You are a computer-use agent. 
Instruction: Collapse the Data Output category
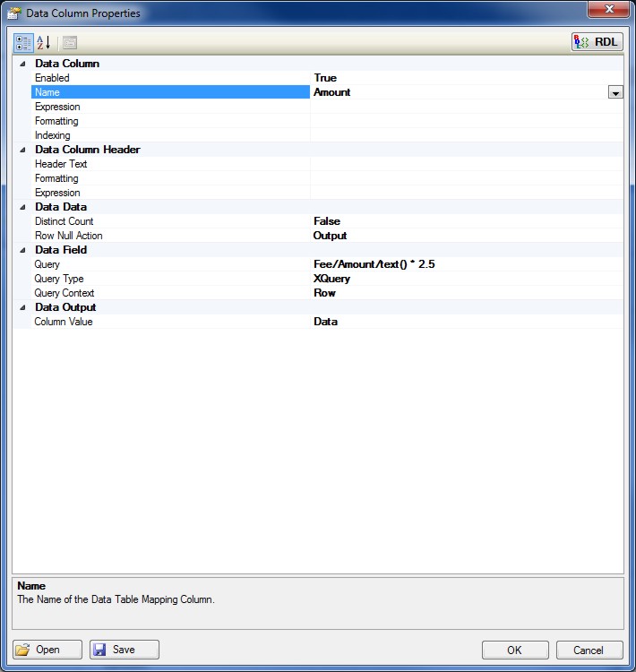21,307
